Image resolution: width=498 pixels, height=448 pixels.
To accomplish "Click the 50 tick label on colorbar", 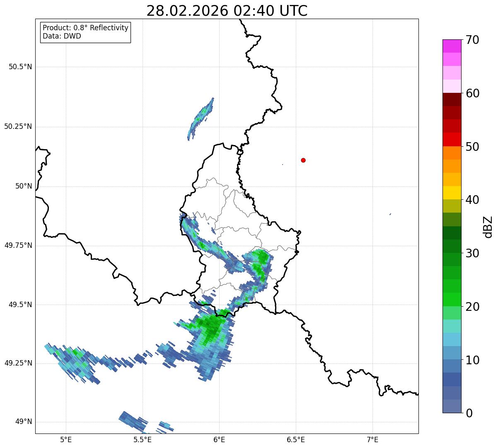I will tap(472, 147).
